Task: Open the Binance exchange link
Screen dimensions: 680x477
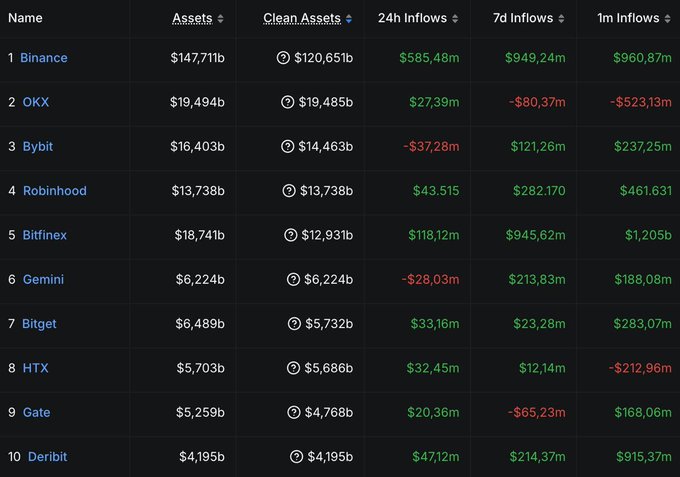Action: (x=44, y=58)
